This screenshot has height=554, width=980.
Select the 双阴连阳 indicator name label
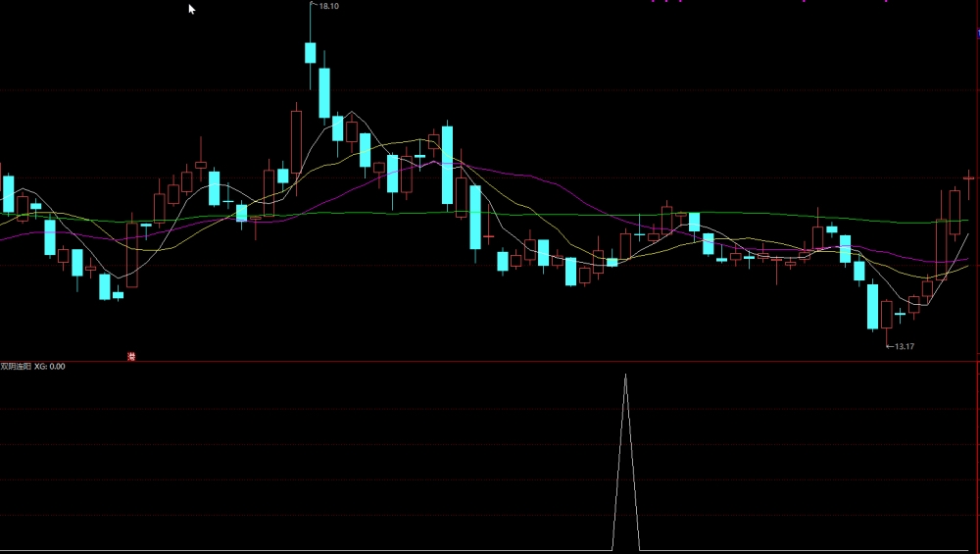pos(16,367)
